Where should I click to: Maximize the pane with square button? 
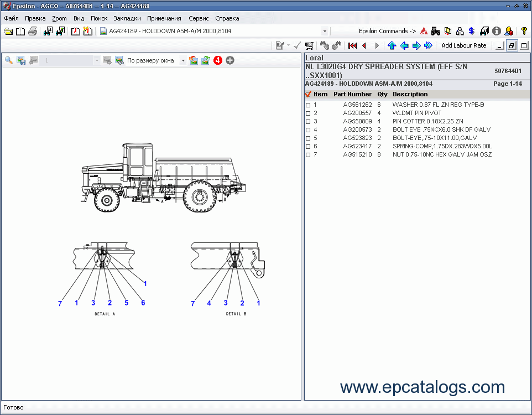[x=524, y=45]
